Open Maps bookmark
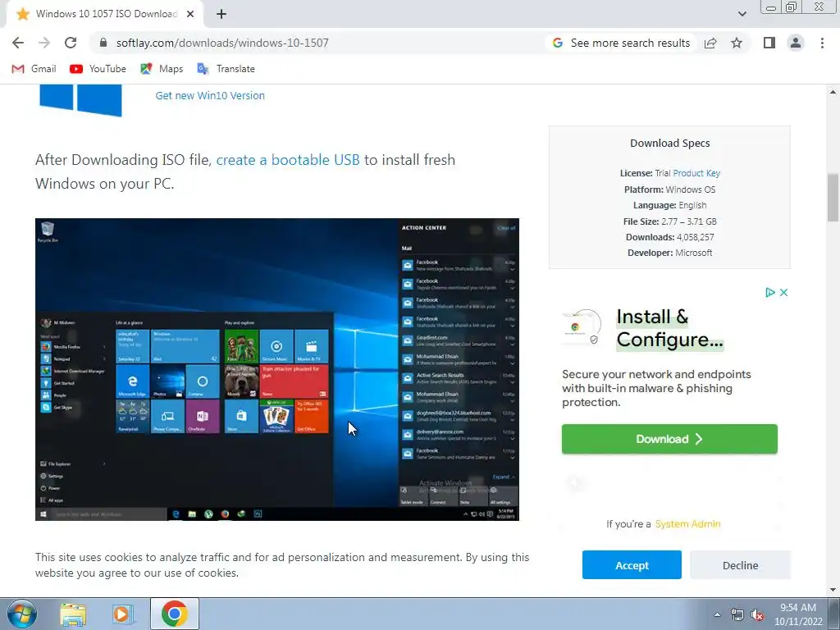The image size is (840, 630). pyautogui.click(x=162, y=69)
